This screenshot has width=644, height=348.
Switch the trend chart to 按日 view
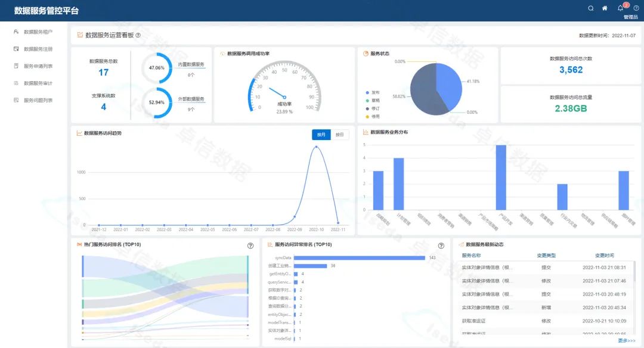coord(340,135)
